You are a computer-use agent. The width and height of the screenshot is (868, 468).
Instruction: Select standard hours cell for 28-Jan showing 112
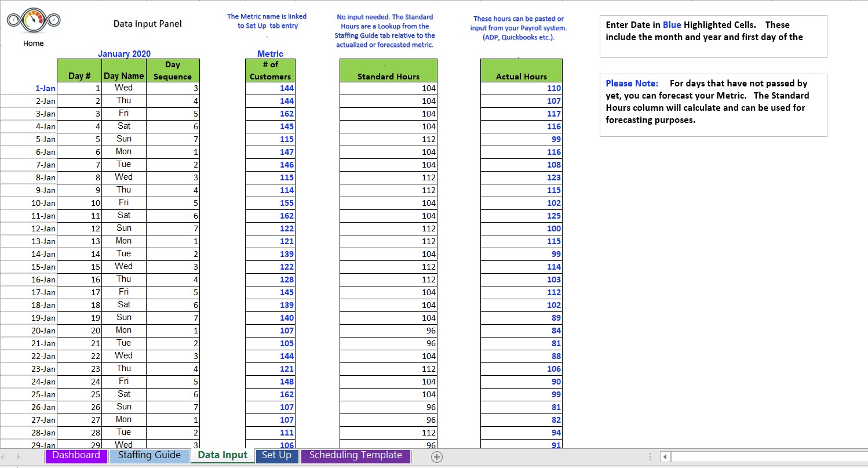pyautogui.click(x=388, y=433)
